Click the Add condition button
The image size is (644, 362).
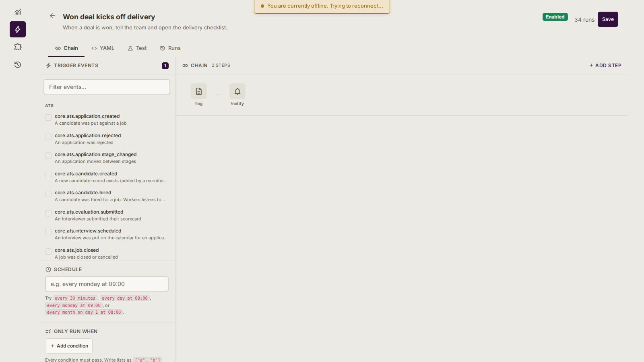tap(69, 346)
